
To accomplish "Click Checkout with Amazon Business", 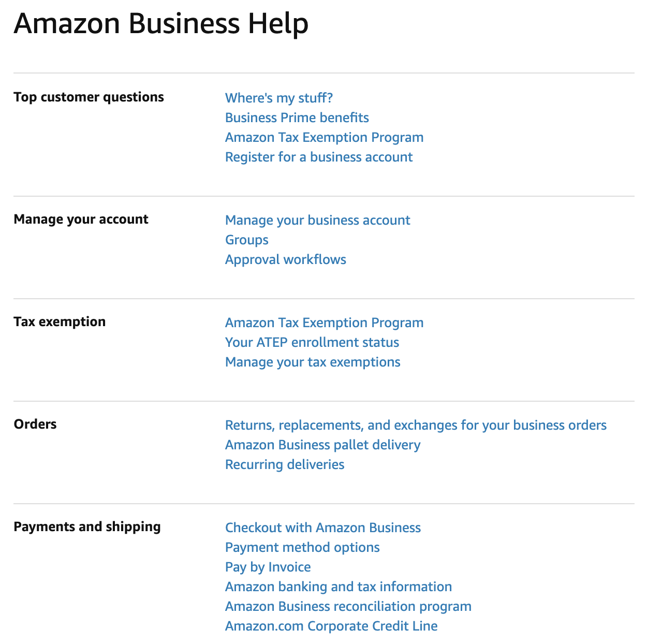I will 322,528.
